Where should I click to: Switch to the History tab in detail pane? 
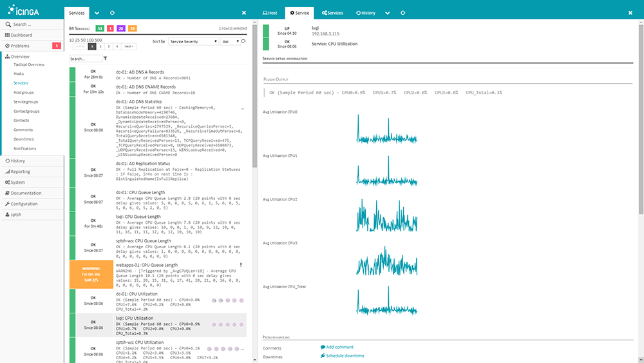coord(366,13)
